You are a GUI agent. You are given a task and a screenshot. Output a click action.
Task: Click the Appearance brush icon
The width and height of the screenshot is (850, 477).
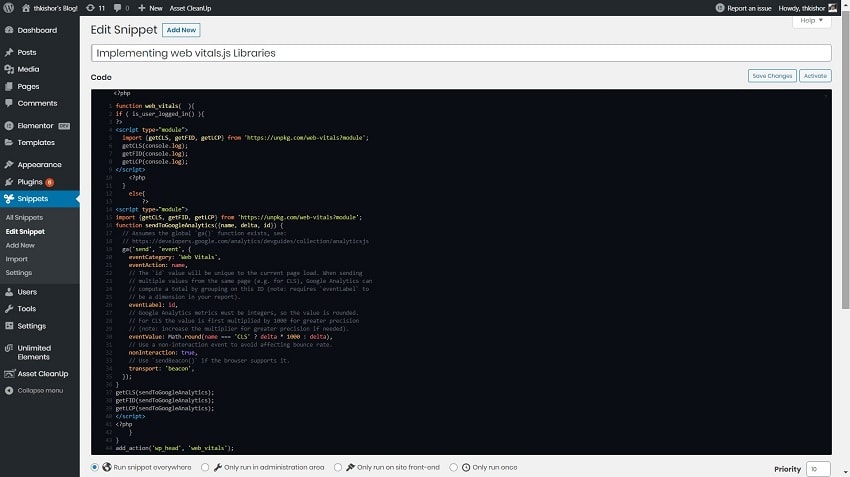pyautogui.click(x=9, y=165)
